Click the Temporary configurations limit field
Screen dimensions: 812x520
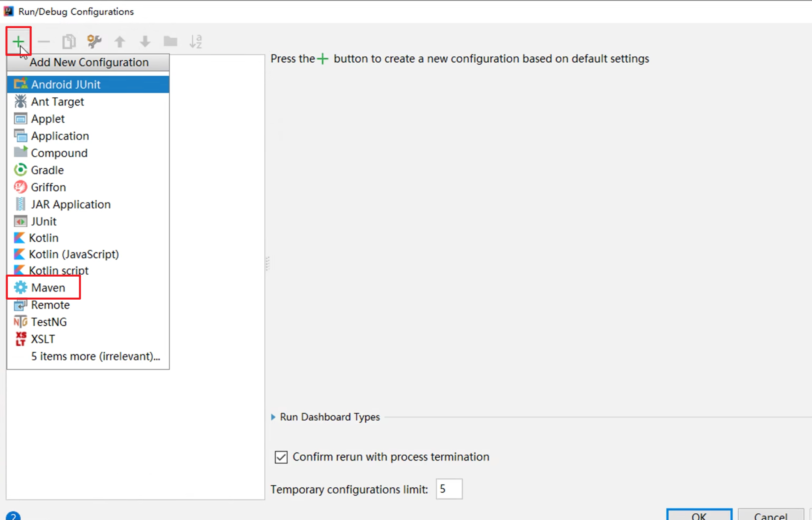(x=449, y=489)
